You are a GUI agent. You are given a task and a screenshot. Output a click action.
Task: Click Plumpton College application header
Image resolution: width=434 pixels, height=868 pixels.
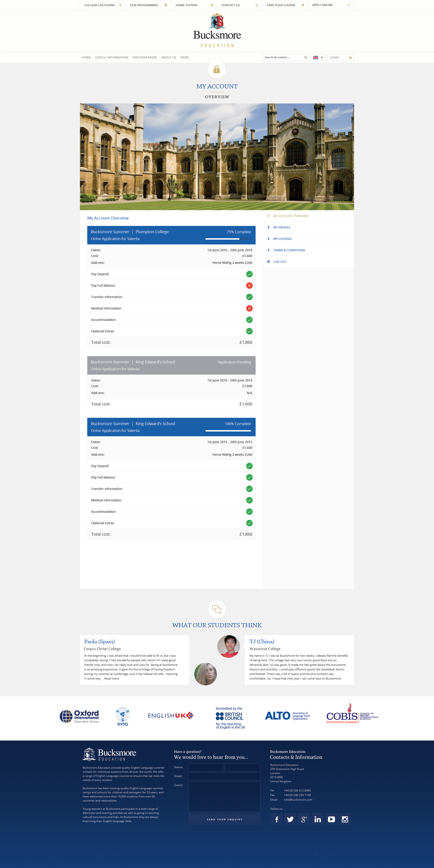[x=171, y=235]
